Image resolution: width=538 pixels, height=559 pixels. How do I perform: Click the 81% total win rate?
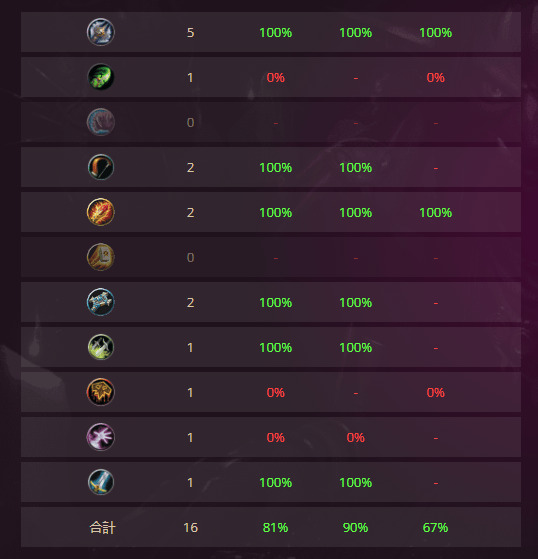click(276, 528)
